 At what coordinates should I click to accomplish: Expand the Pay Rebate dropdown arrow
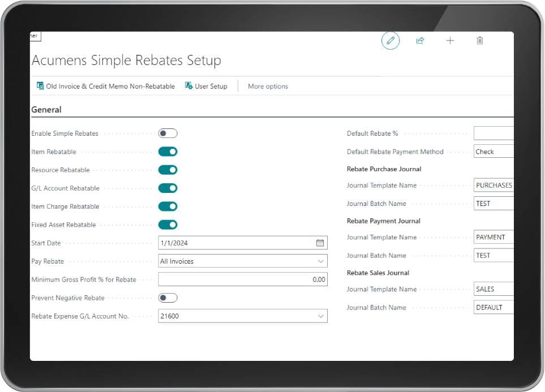320,261
